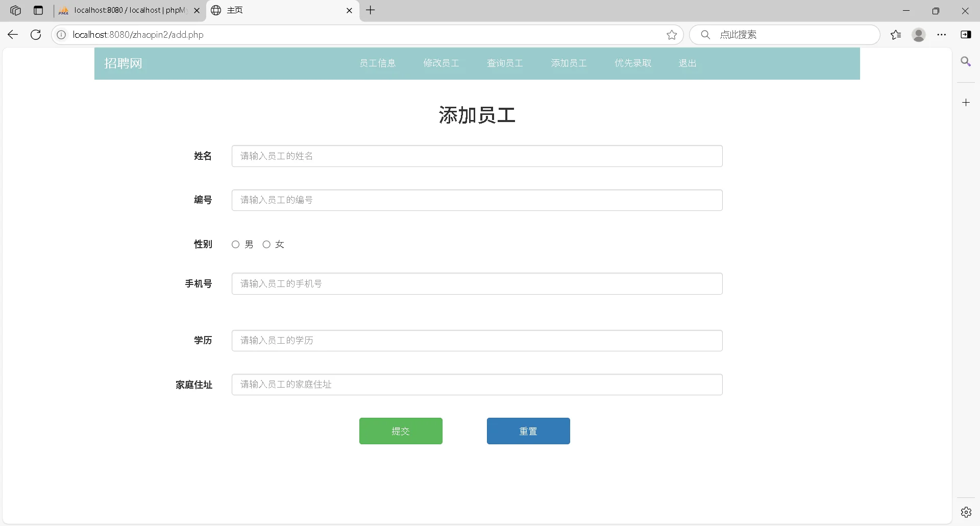Add this page to favorites with the star
Screen dimensions: 980x526
pos(672,34)
